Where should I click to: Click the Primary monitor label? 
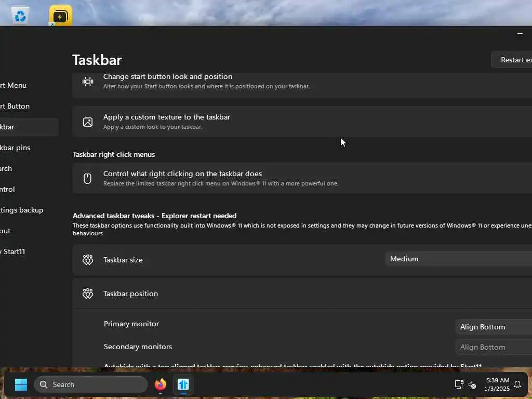(x=131, y=324)
